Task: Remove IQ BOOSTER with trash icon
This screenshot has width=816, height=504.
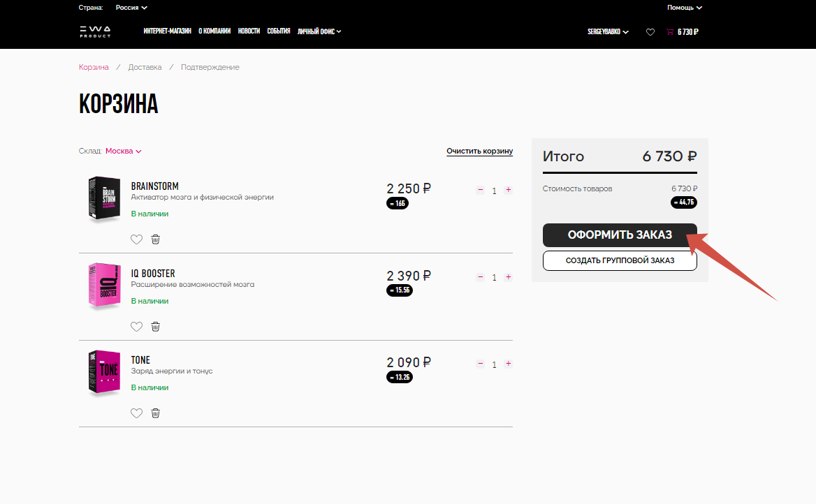Action: [x=156, y=327]
